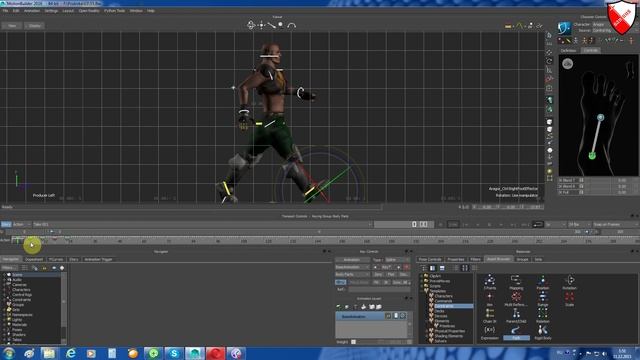This screenshot has height=360, width=640.
Task: Open the BaseAnimation layer dropdown in Key Controls
Action: (352, 267)
